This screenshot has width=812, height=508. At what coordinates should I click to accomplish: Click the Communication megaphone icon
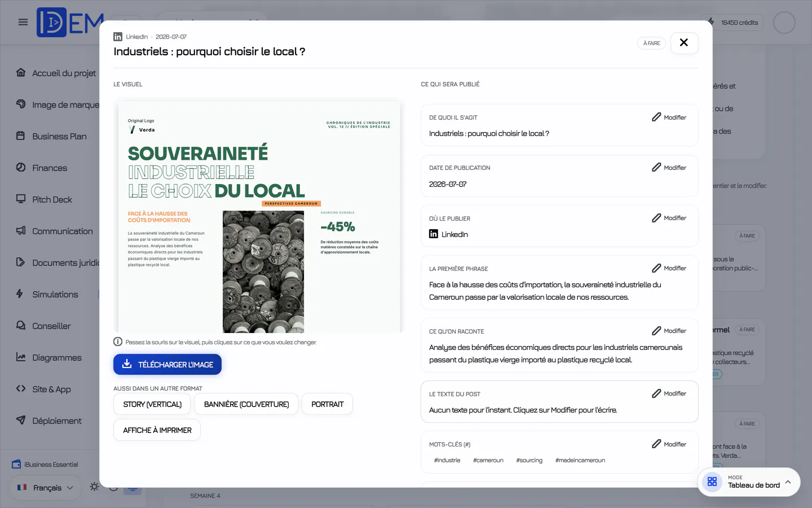click(21, 230)
